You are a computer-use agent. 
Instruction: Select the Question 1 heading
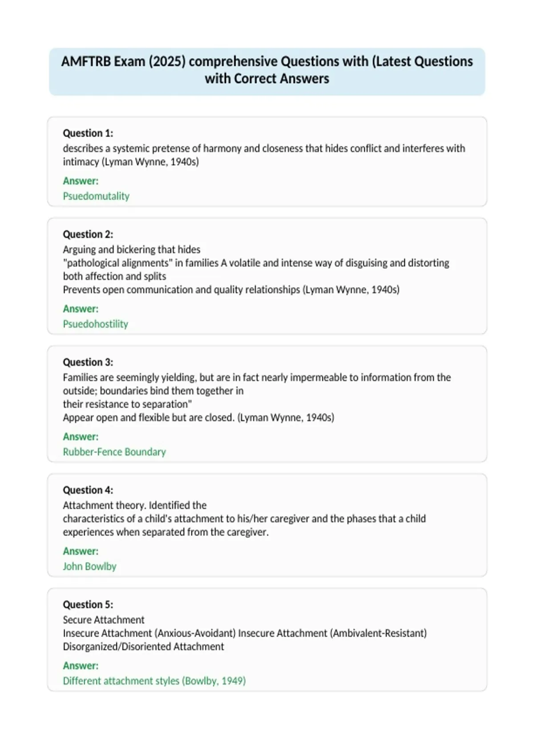pos(88,133)
